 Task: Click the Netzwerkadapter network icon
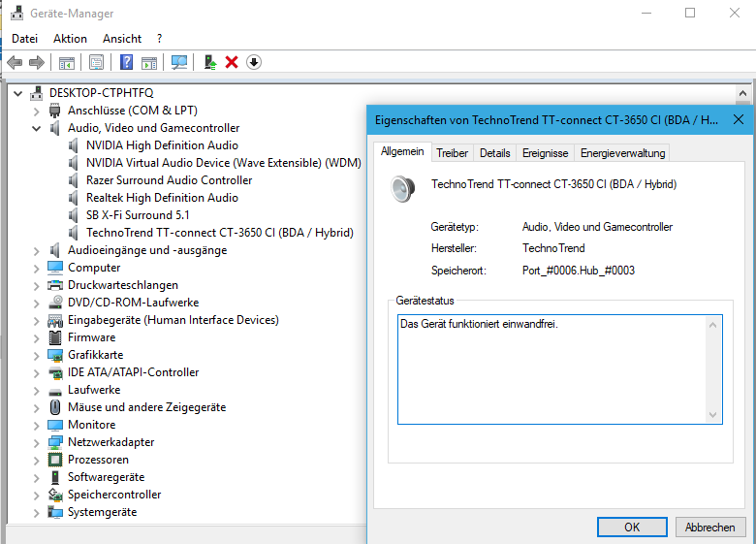55,442
